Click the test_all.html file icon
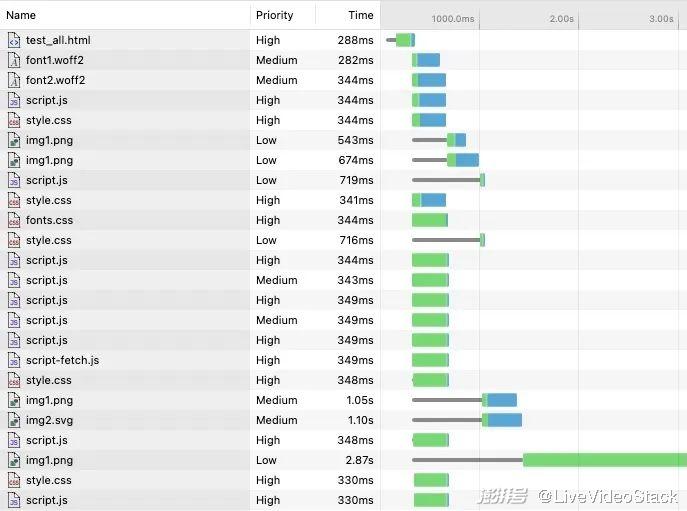Screen dimensions: 687x511 click(14, 40)
